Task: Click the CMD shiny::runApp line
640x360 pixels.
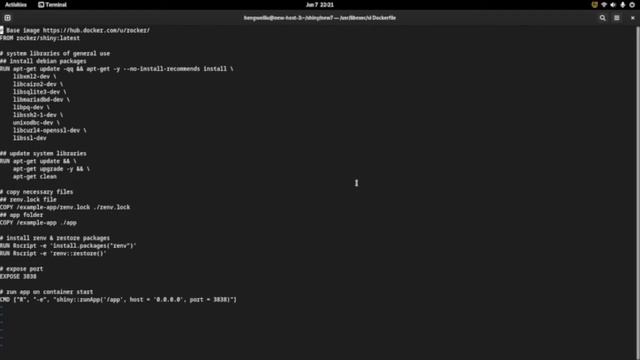Action: (118, 300)
